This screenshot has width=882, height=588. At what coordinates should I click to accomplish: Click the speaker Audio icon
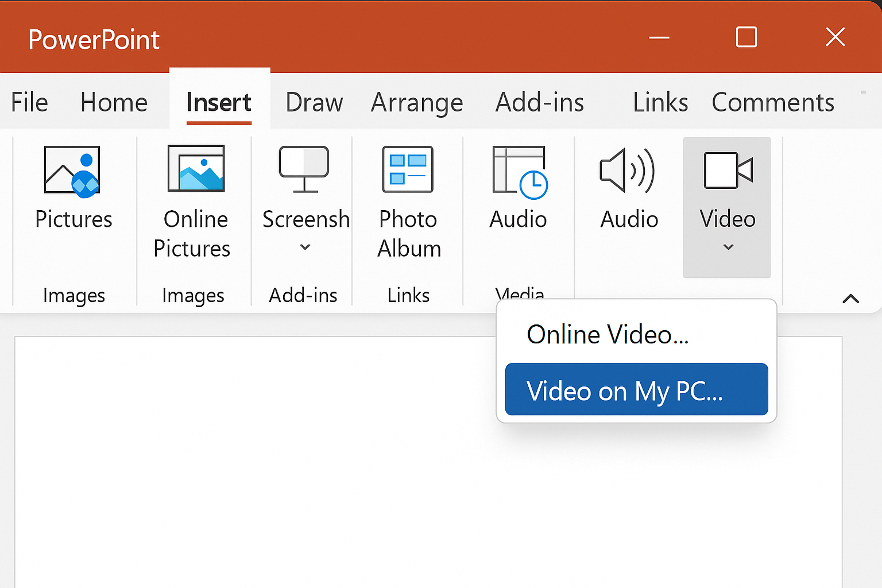coord(628,171)
